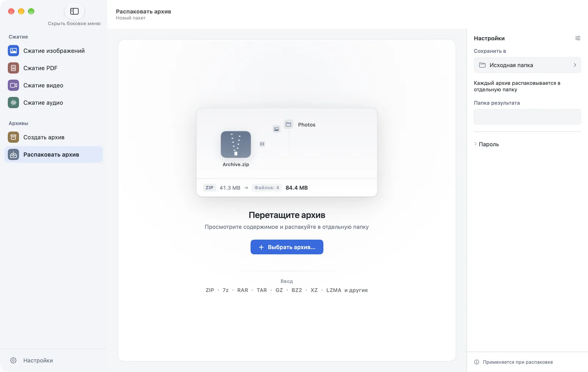This screenshot has height=372, width=588.
Task: Click the 'Папка результата' input field
Action: pos(527,117)
